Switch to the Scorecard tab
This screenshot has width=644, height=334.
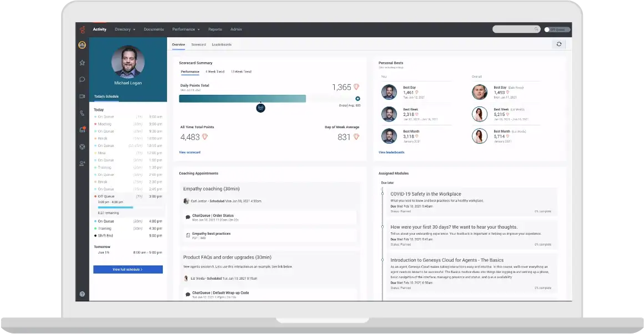pyautogui.click(x=199, y=44)
